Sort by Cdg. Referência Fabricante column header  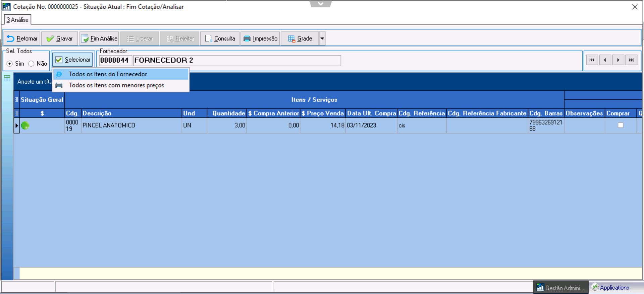pyautogui.click(x=487, y=113)
